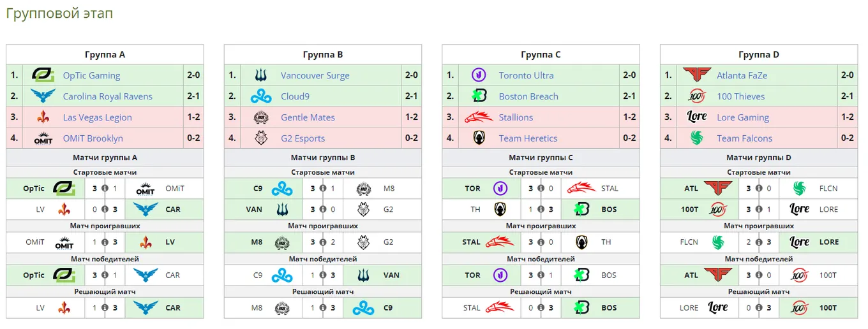This screenshot has height=329, width=868.
Task: Open match info icon for TOR vs STAL
Action: click(541, 189)
